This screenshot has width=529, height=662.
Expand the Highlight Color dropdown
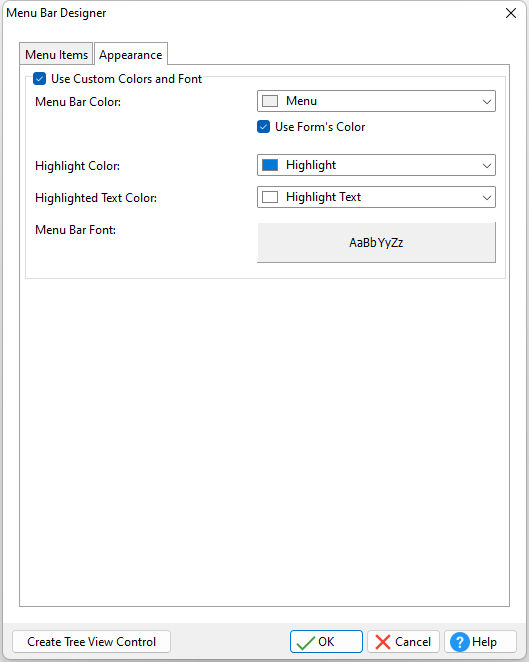click(376, 165)
